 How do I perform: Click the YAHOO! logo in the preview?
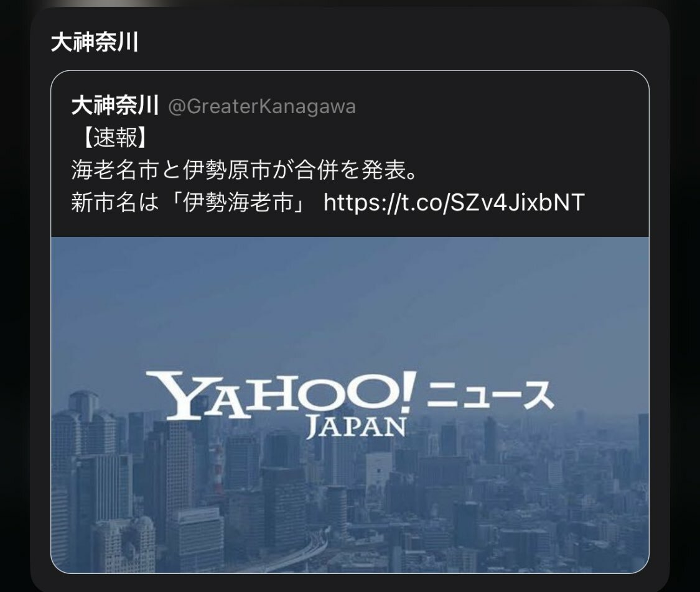pos(281,395)
